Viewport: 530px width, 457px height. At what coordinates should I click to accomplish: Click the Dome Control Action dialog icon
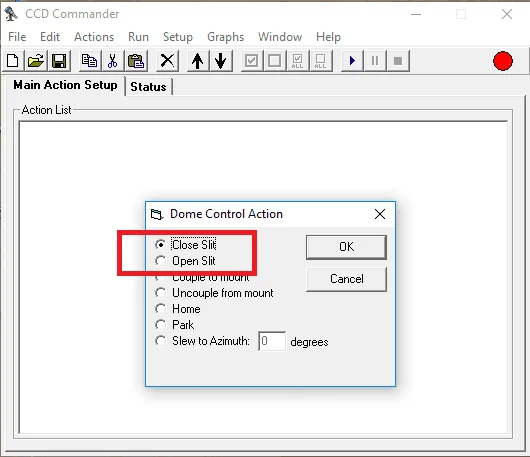coord(156,214)
